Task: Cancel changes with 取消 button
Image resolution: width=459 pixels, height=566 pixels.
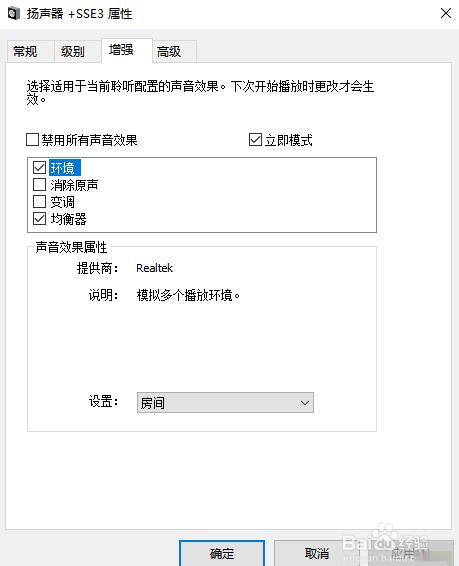Action: [x=316, y=553]
